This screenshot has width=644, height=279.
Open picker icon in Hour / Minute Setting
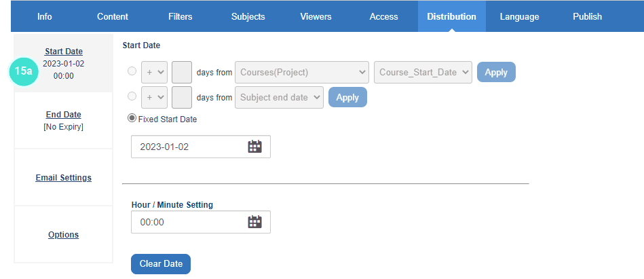pyautogui.click(x=254, y=222)
